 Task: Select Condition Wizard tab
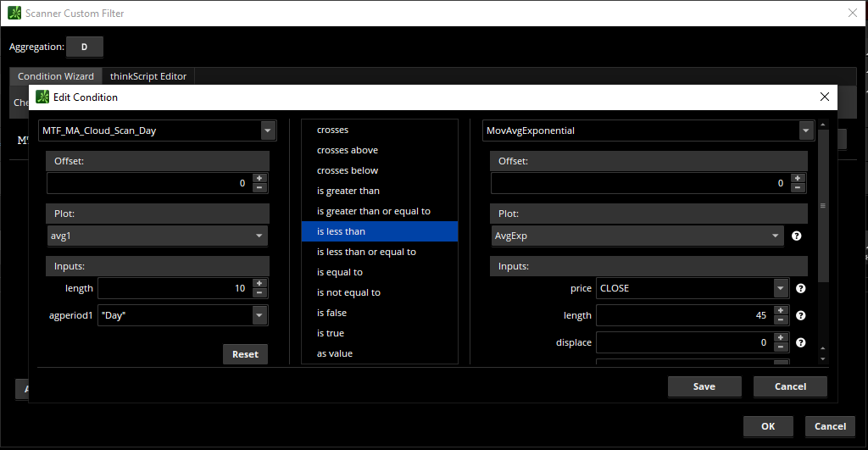click(x=56, y=76)
